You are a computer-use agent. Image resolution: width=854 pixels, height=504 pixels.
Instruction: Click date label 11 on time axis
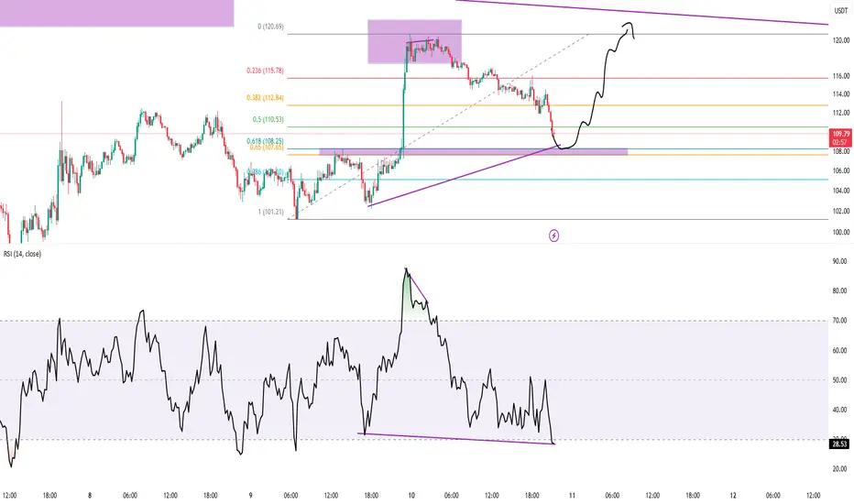click(572, 496)
